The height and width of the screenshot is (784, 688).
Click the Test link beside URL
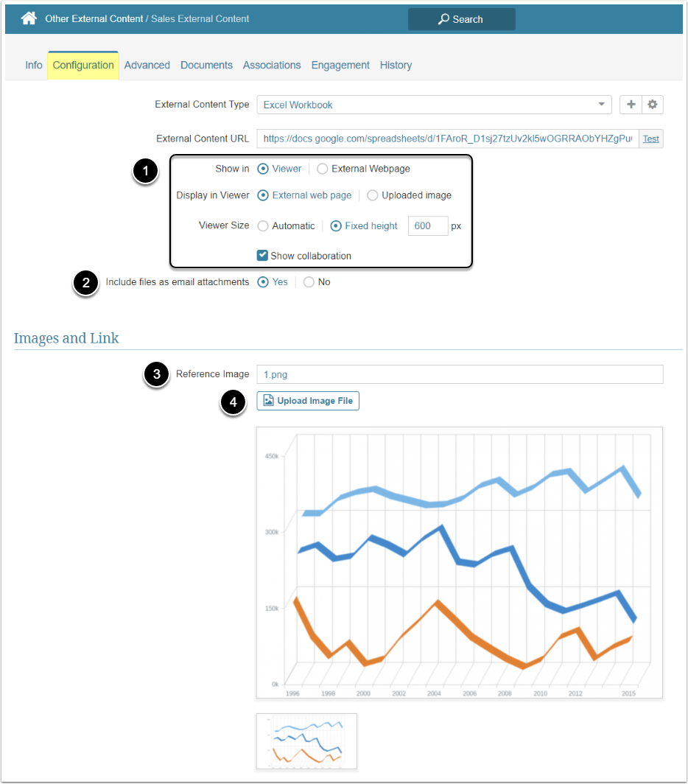[x=650, y=139]
